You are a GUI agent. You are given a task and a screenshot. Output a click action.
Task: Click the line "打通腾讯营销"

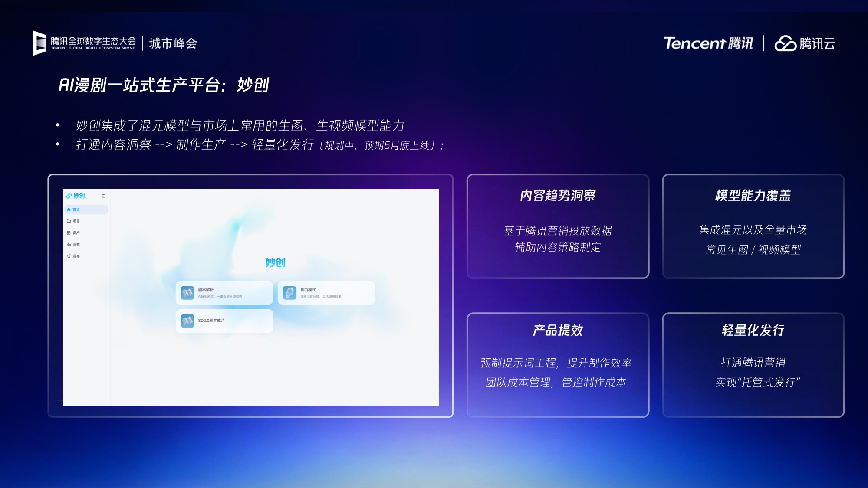(753, 363)
